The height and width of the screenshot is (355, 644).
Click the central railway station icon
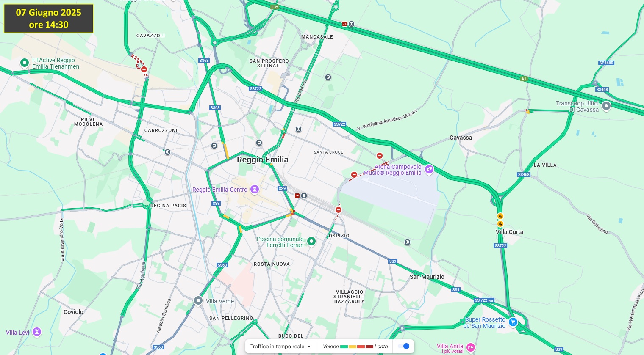(x=304, y=196)
